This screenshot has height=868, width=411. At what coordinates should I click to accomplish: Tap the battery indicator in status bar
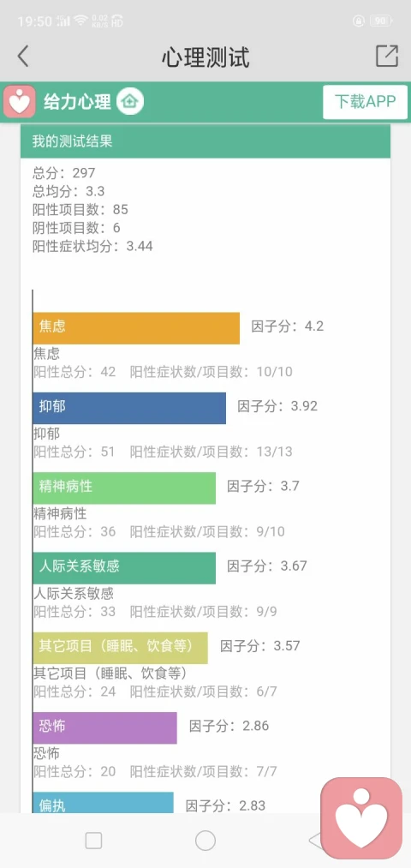(x=380, y=21)
